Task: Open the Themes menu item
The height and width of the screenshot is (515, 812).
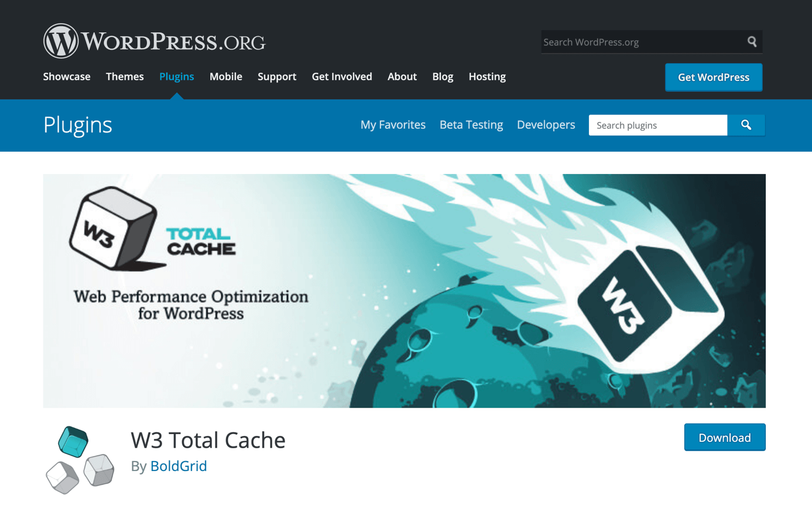Action: pyautogui.click(x=125, y=77)
